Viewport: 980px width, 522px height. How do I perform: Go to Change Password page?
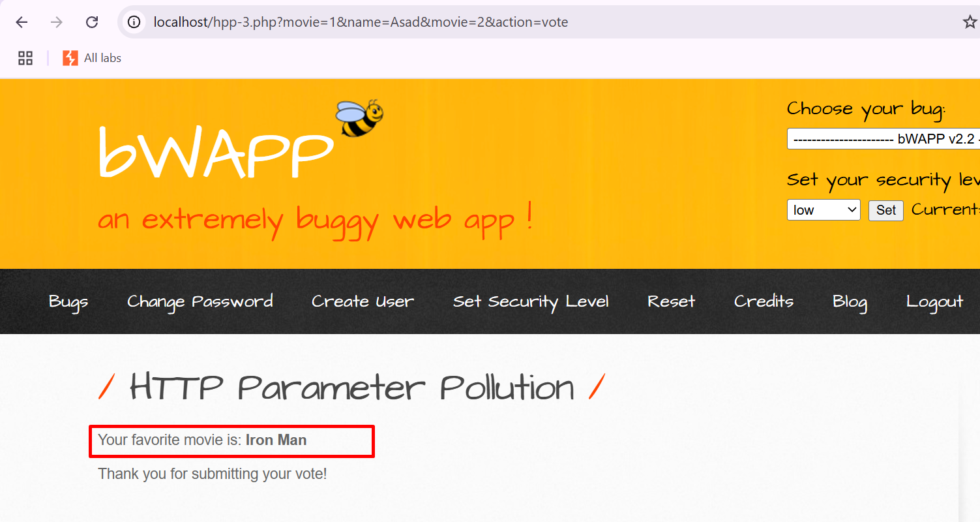point(200,301)
